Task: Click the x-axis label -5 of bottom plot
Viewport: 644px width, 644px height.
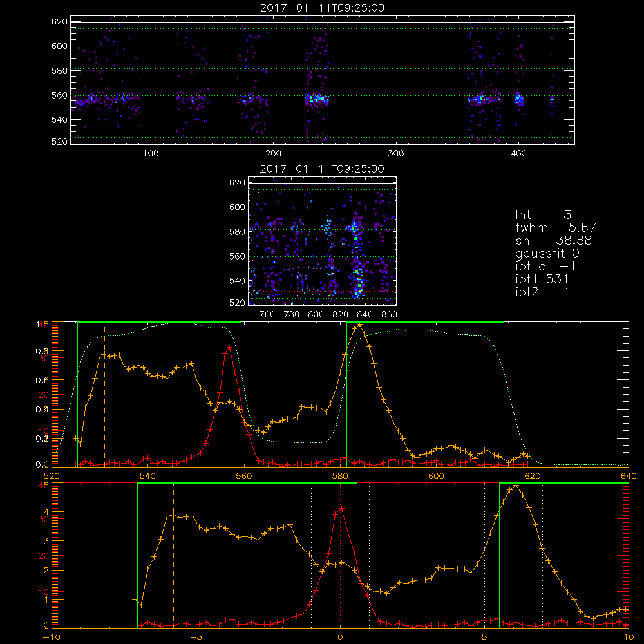Action: 196,638
